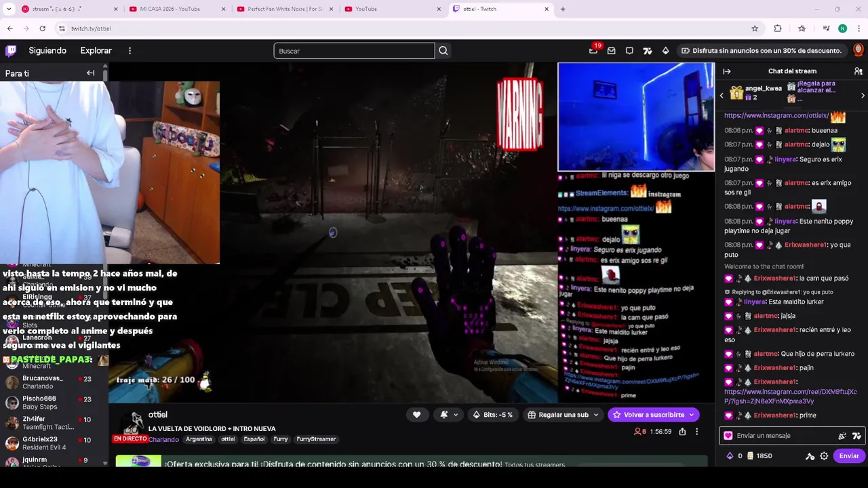The image size is (868, 488).
Task: Share the stream via share icon
Action: pyautogui.click(x=682, y=432)
